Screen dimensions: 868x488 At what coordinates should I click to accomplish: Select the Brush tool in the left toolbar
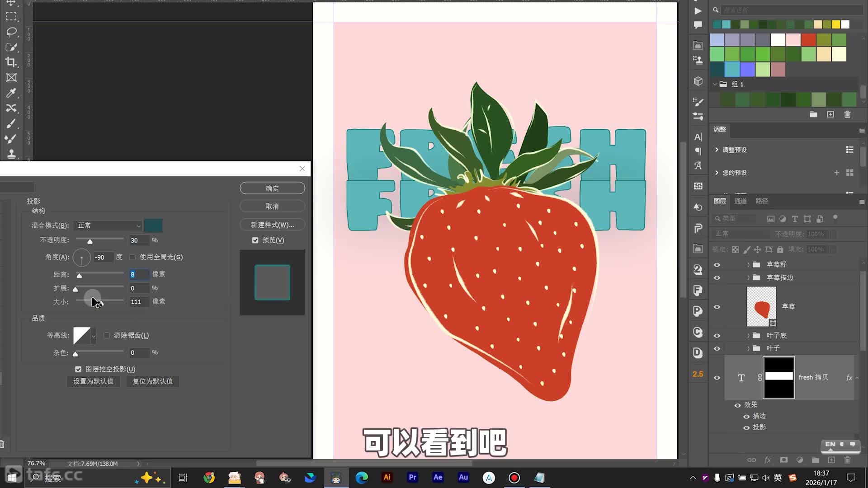[11, 124]
